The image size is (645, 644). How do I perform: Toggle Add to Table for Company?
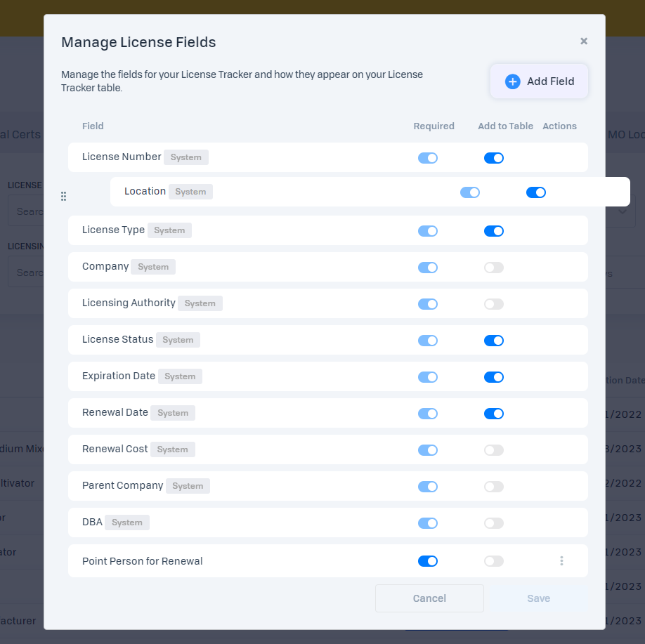pos(494,268)
